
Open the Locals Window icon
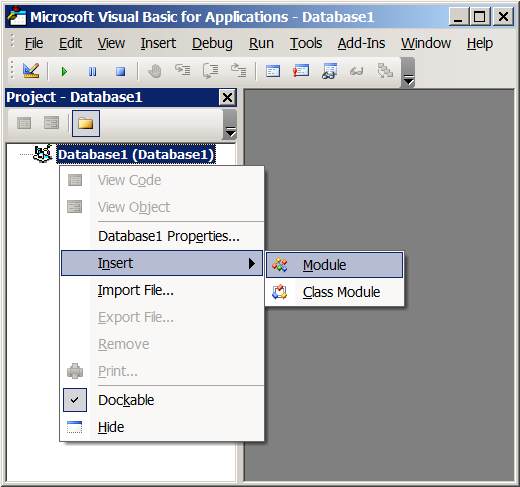[273, 71]
